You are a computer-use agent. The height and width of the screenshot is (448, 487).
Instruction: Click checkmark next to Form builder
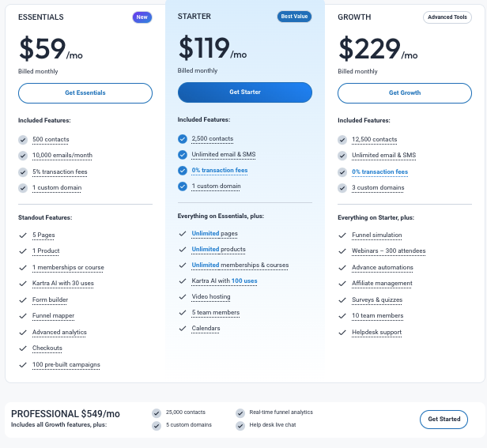pyautogui.click(x=23, y=299)
